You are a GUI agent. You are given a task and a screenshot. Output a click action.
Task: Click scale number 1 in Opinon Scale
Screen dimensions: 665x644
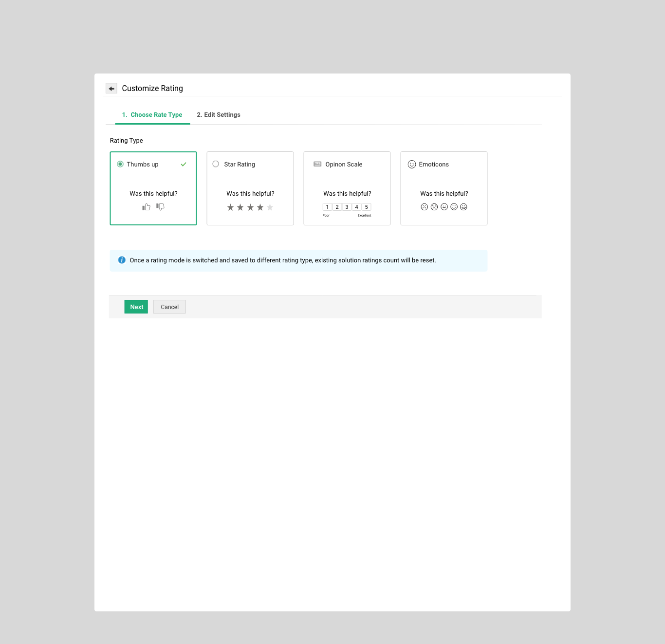(x=327, y=207)
